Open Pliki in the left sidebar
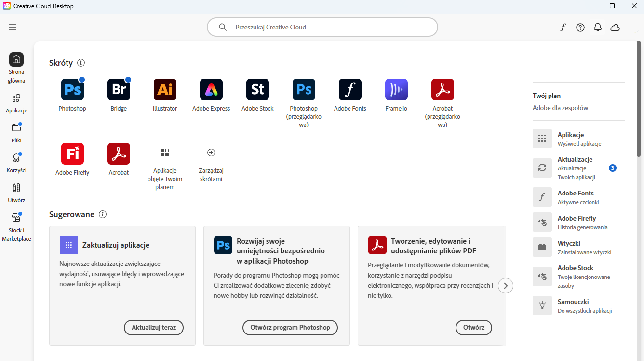The image size is (644, 361). point(16,133)
